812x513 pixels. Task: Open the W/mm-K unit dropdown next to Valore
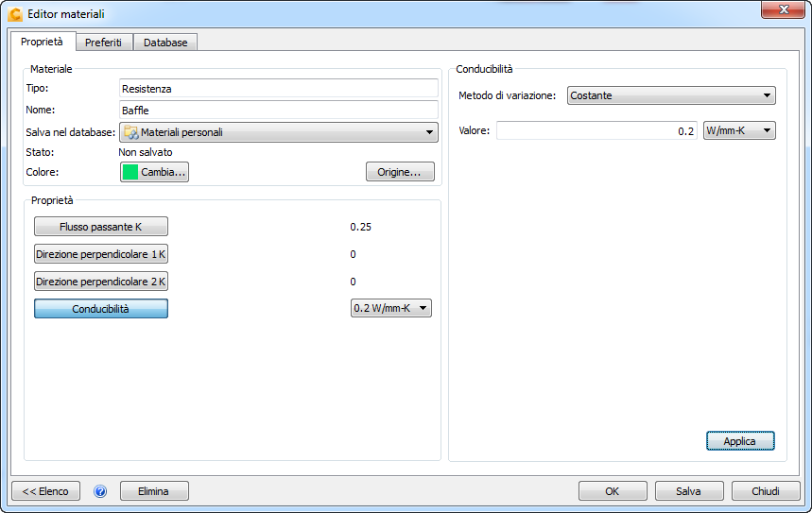click(x=739, y=130)
